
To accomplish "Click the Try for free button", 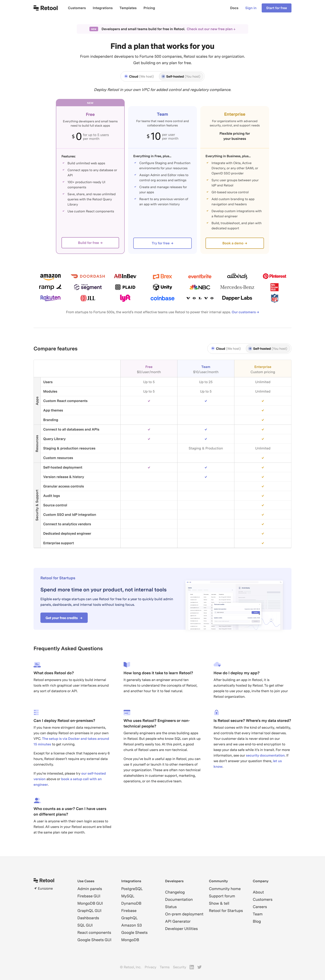I will [x=162, y=243].
